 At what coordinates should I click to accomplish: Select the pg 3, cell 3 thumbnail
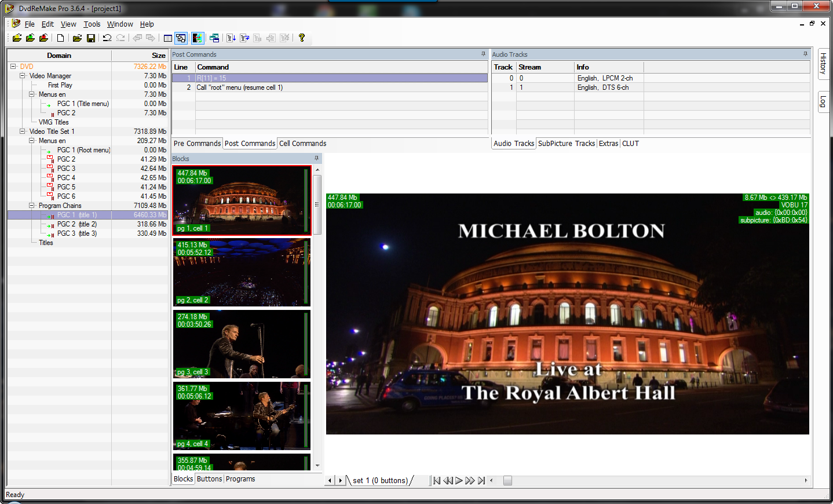click(242, 344)
